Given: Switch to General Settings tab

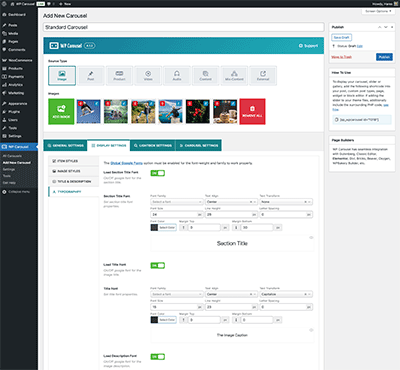Looking at the screenshot, I should coord(65,145).
